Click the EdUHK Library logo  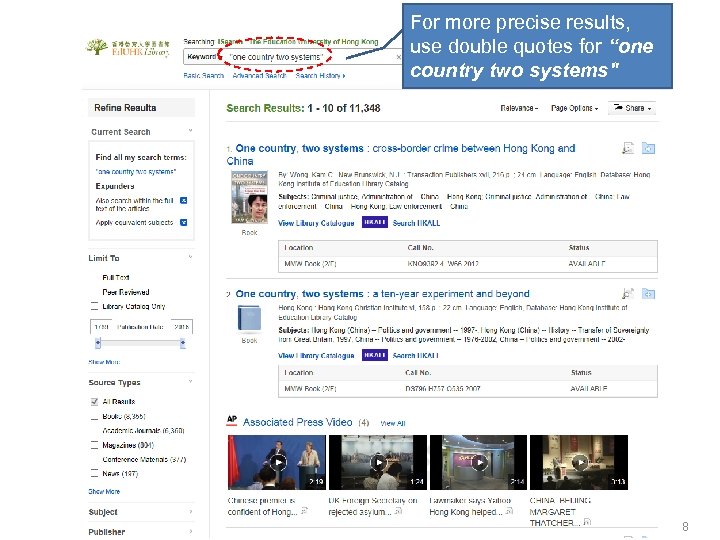pyautogui.click(x=128, y=48)
